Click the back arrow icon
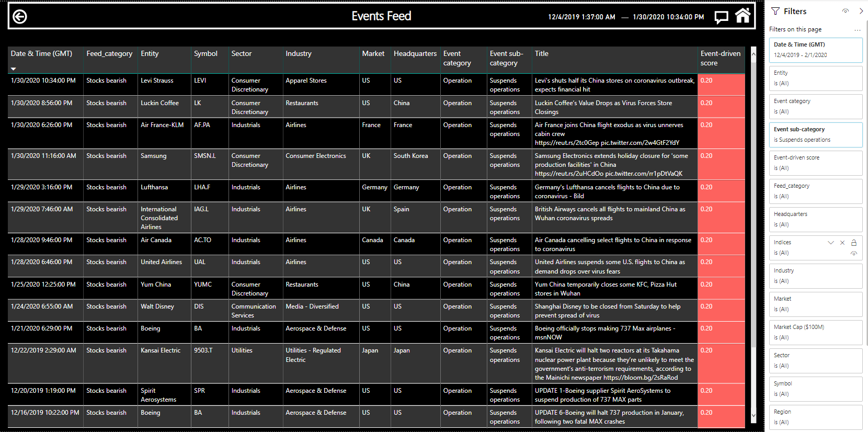 click(20, 17)
